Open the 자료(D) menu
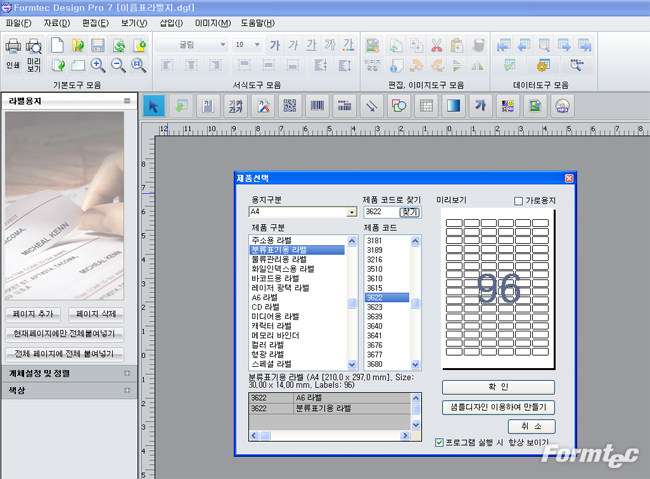 click(x=57, y=23)
